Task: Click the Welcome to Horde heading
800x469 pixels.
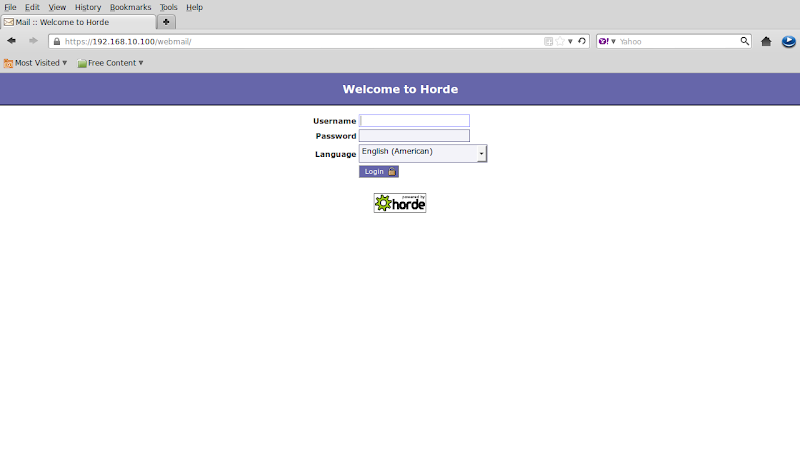Action: click(x=400, y=89)
